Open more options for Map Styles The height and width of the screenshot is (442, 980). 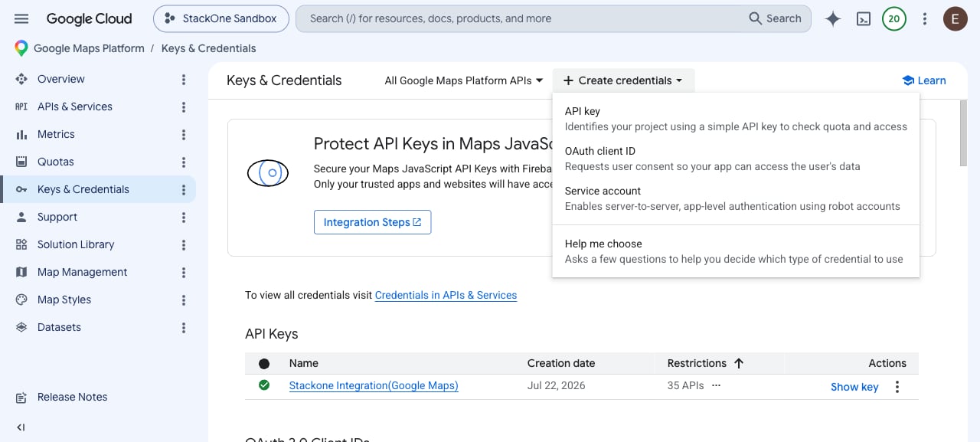tap(184, 300)
